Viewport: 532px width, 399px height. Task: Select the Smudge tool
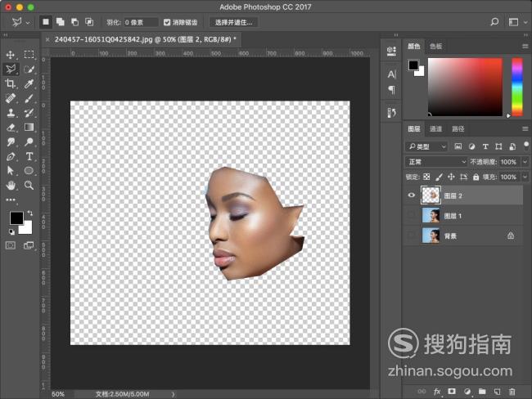[10, 141]
